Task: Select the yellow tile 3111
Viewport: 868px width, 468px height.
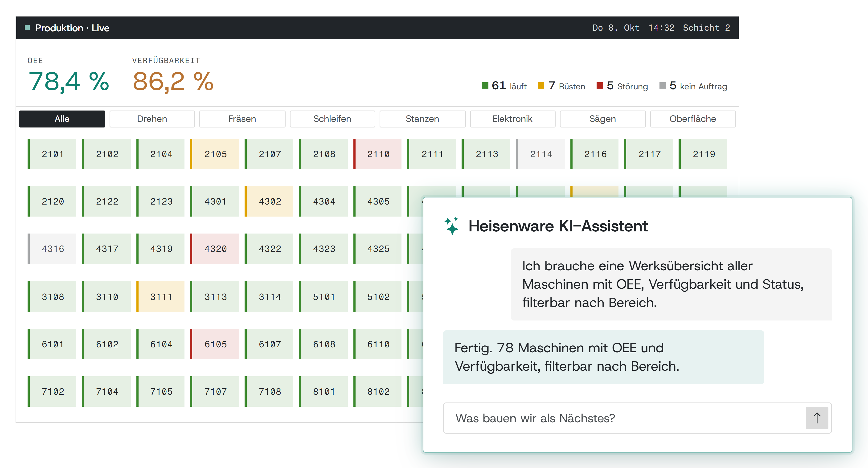Action: tap(160, 296)
